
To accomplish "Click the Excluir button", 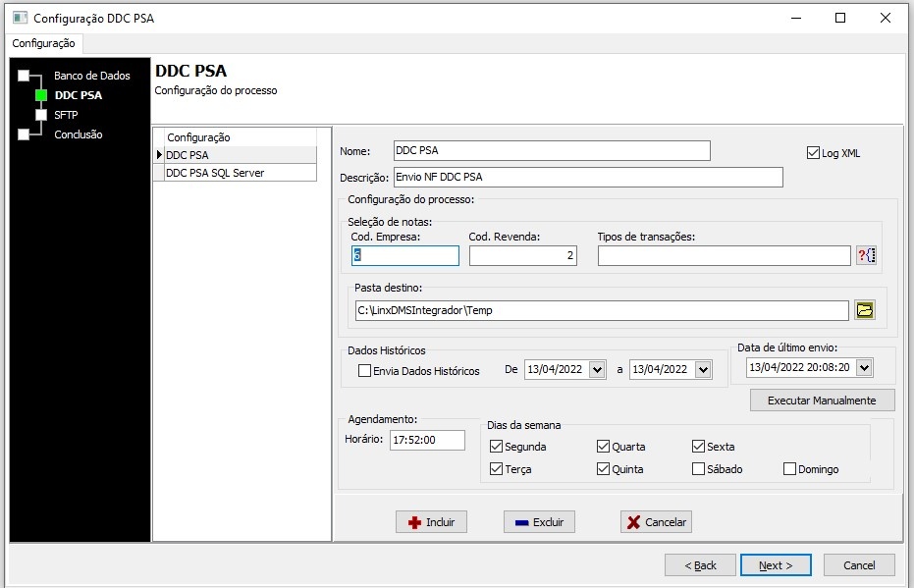I will coord(539,522).
